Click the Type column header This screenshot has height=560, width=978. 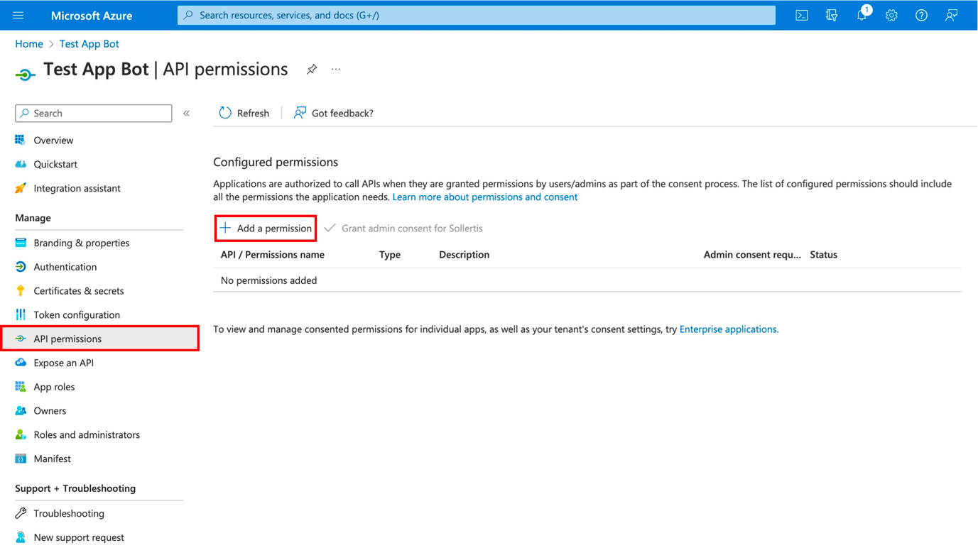(390, 255)
